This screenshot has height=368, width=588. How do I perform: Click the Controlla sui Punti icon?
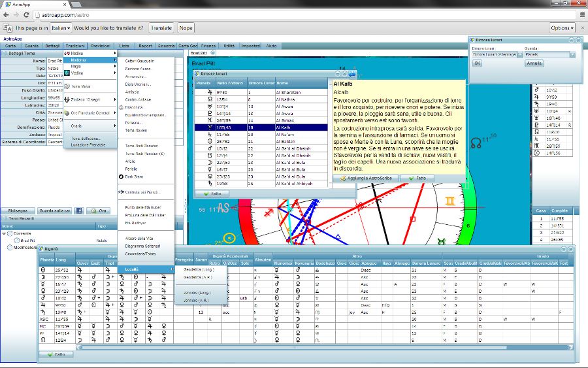pos(121,192)
